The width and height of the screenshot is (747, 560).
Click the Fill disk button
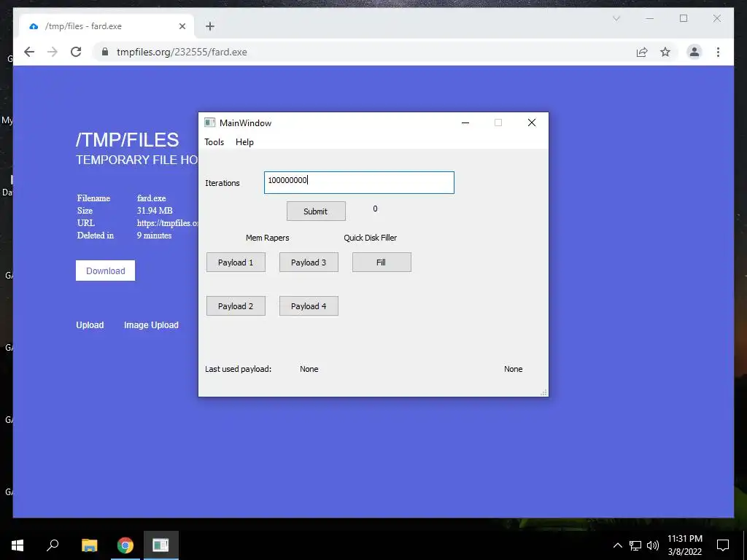click(382, 262)
